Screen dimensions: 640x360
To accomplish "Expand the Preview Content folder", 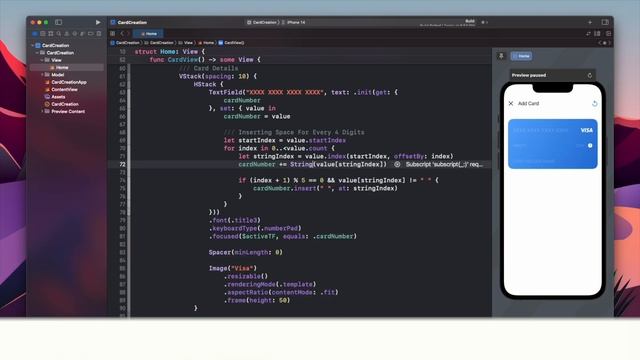I will pyautogui.click(x=42, y=111).
